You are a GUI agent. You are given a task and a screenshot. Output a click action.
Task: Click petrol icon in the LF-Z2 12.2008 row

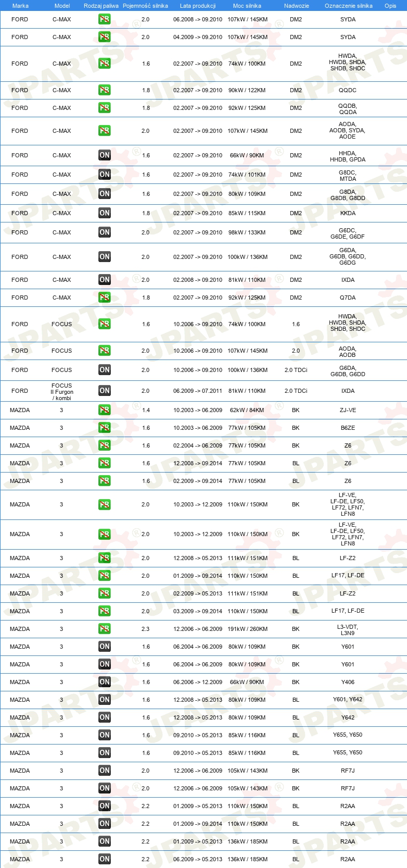pos(105,558)
